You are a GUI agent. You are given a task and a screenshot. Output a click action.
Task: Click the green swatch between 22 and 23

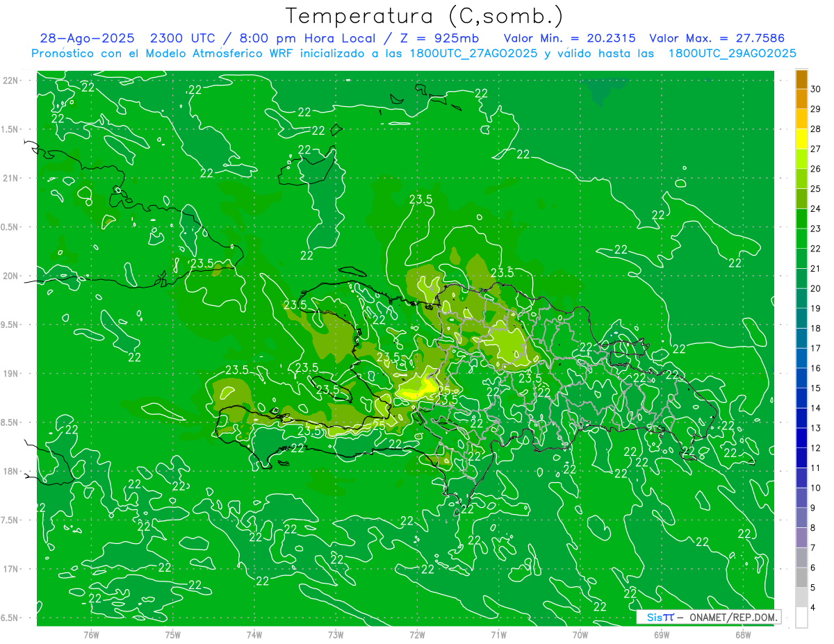(x=801, y=238)
